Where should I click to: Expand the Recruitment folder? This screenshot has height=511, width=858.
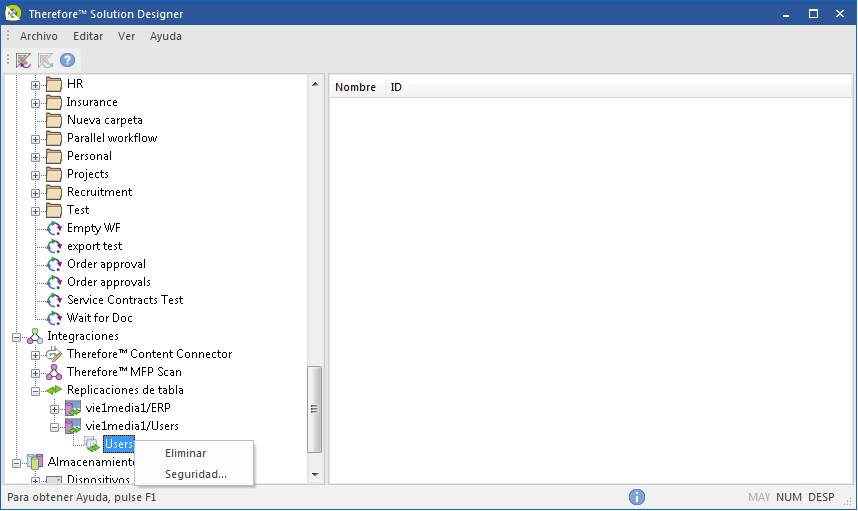(35, 194)
